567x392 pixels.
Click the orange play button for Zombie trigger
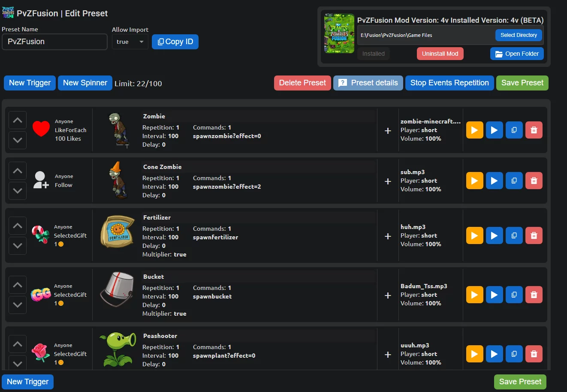coord(474,130)
